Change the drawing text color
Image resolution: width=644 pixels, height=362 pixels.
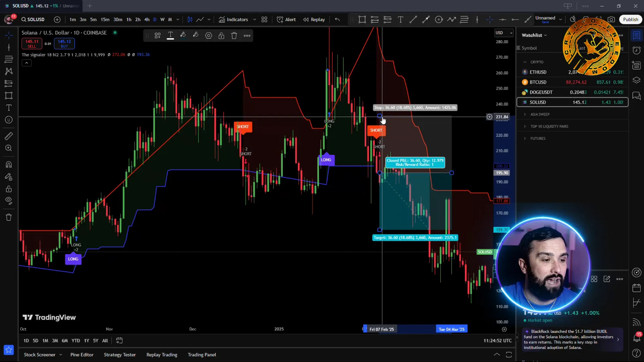(x=170, y=36)
